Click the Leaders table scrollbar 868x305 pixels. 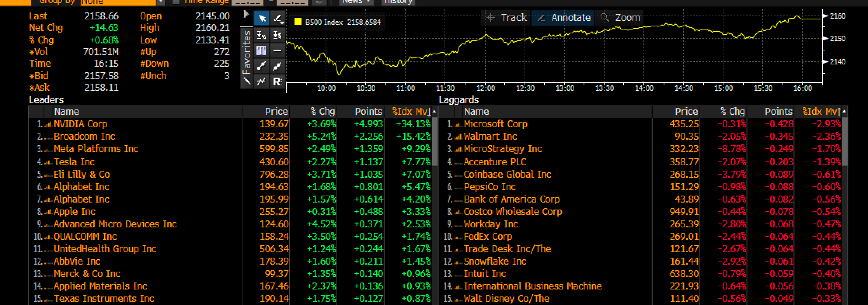pyautogui.click(x=435, y=142)
